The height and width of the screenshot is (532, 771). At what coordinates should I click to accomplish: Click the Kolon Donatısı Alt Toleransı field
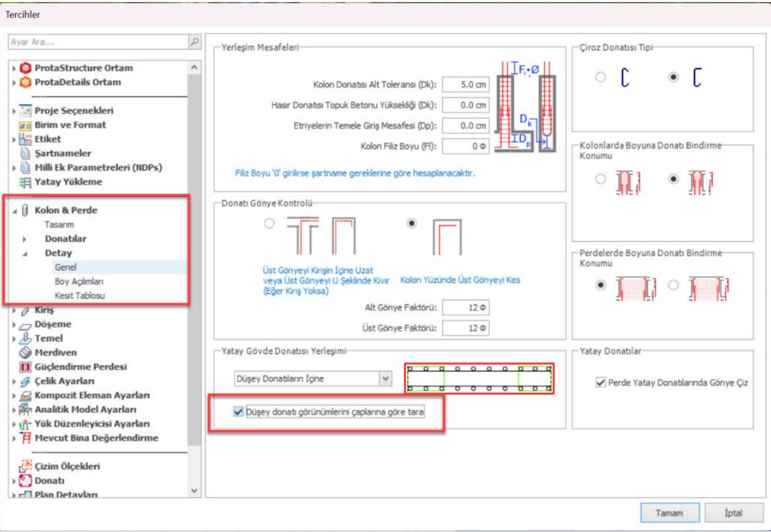(465, 85)
